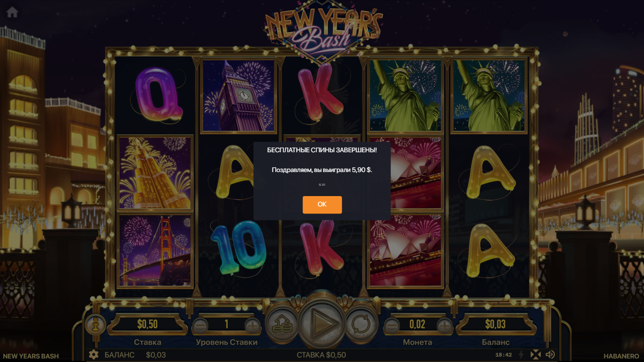Viewport: 644px width, 362px height.
Task: Click the orange OK button in the dialog
Action: (x=322, y=205)
